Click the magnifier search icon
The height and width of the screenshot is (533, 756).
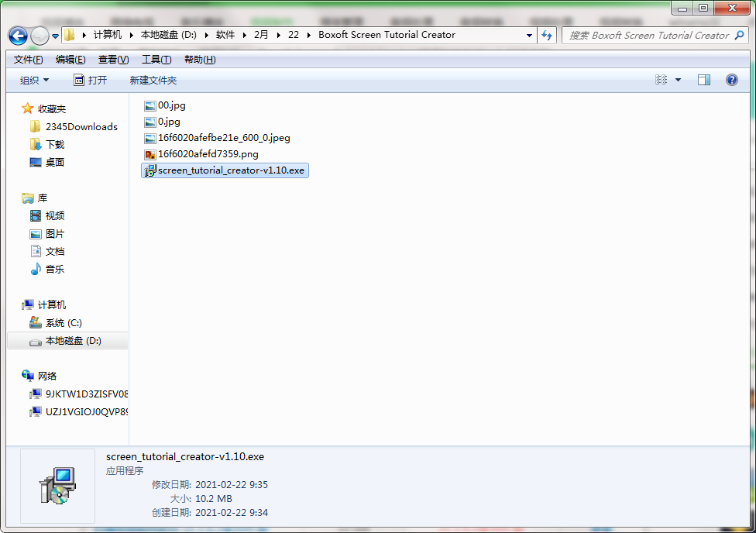click(740, 35)
